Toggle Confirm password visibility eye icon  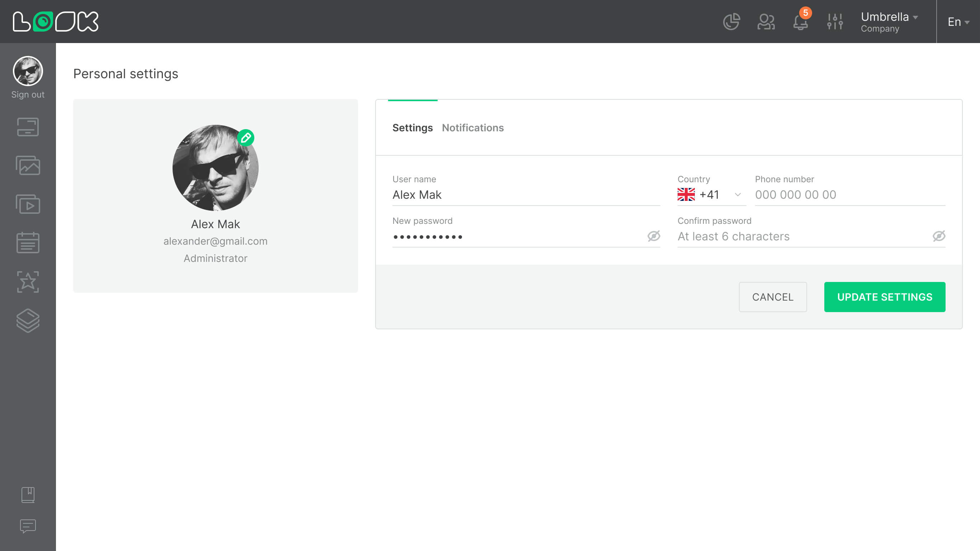point(938,236)
